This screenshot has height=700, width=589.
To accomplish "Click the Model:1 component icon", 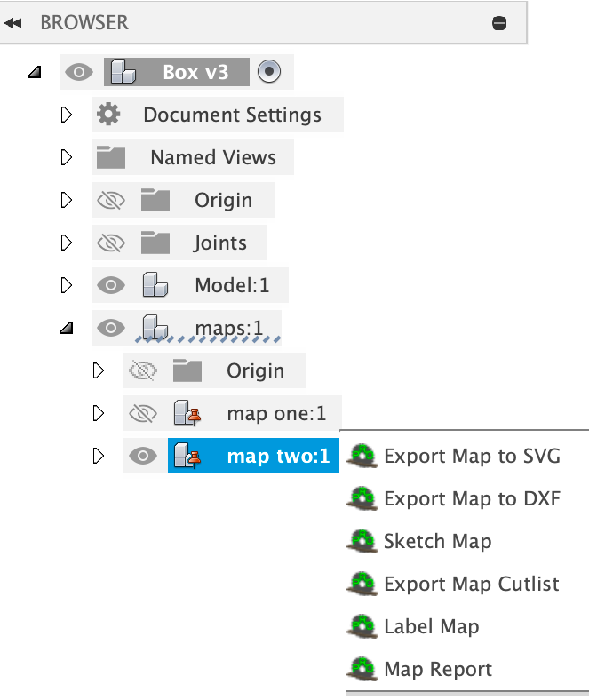I will (155, 285).
